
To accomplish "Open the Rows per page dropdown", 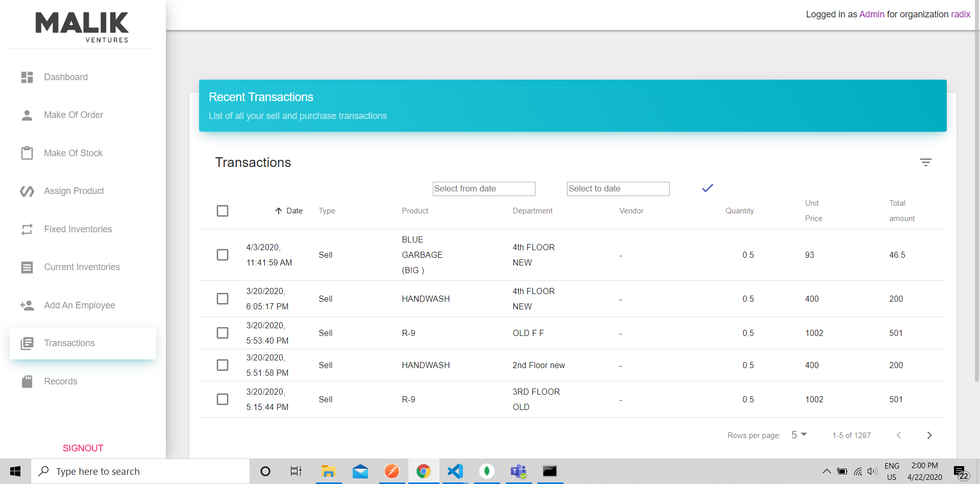I will (x=799, y=435).
